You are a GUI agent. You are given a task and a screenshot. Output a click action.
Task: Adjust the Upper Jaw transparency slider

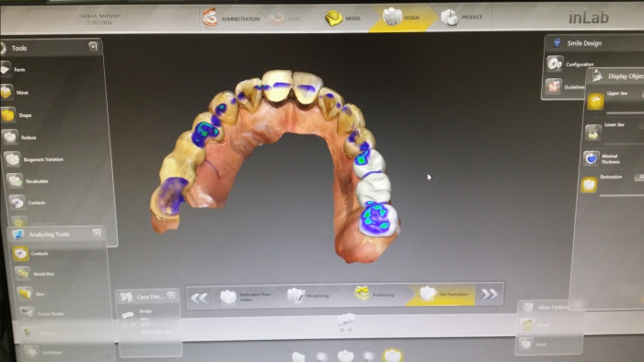tap(625, 112)
